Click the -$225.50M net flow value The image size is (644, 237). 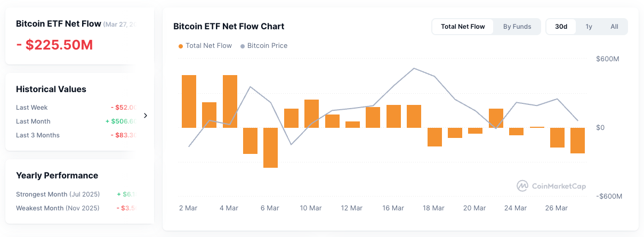55,45
